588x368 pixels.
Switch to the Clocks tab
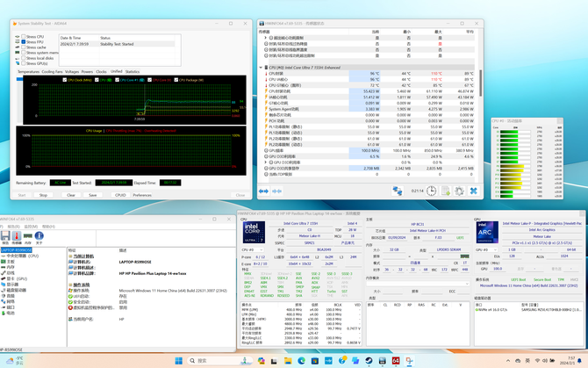coord(101,72)
